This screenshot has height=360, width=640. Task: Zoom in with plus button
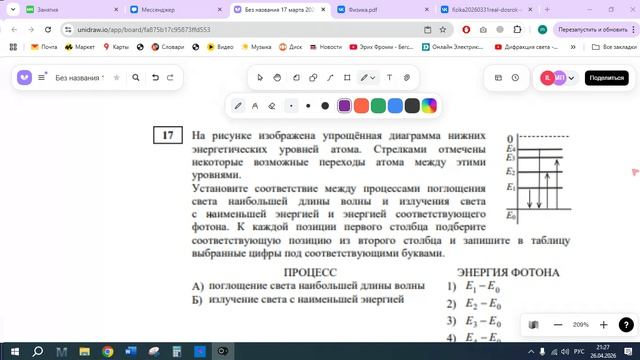[604, 325]
